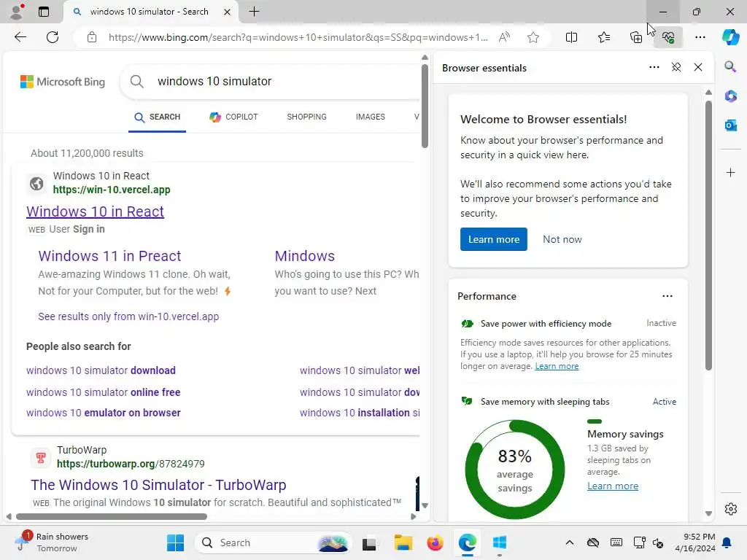747x560 pixels.
Task: Switch to the SHOPPING tab
Action: click(306, 117)
